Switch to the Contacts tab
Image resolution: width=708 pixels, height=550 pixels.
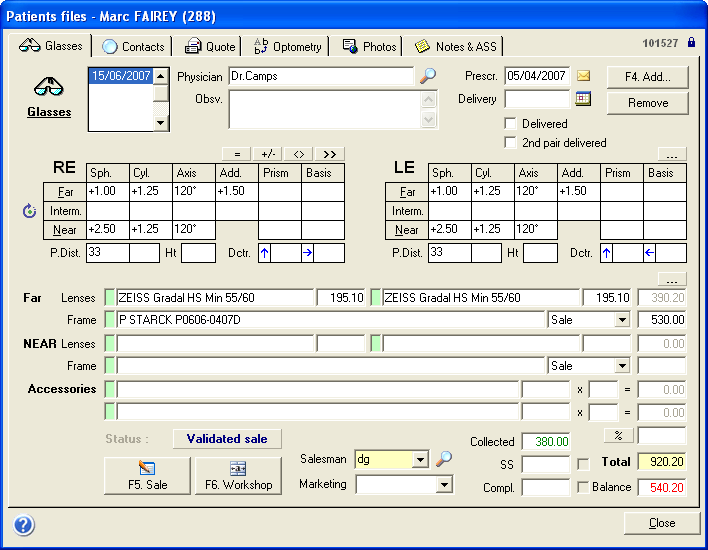coord(134,47)
